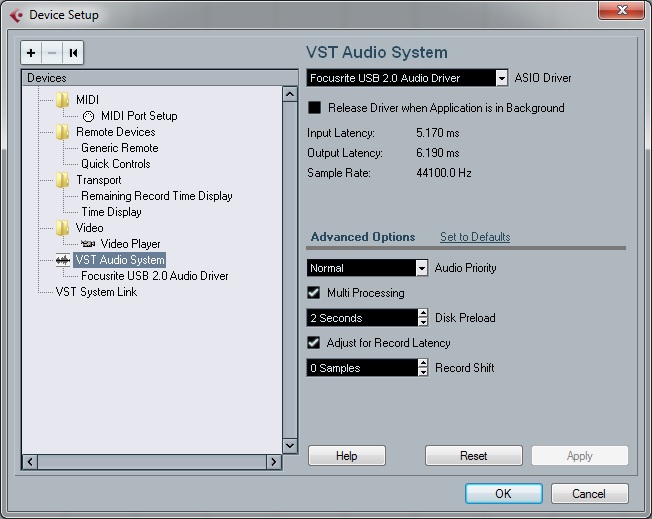Screen dimensions: 652x519
Task: Select Generic Remote
Action: point(120,148)
